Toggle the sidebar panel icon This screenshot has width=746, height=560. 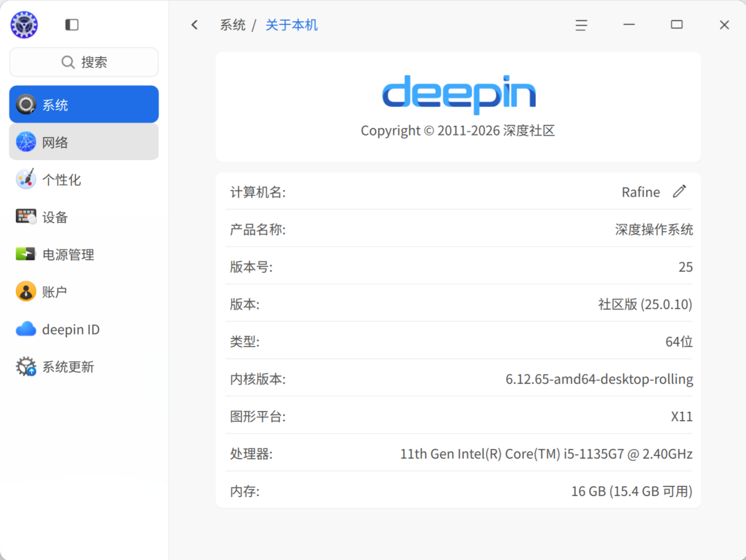point(72,25)
